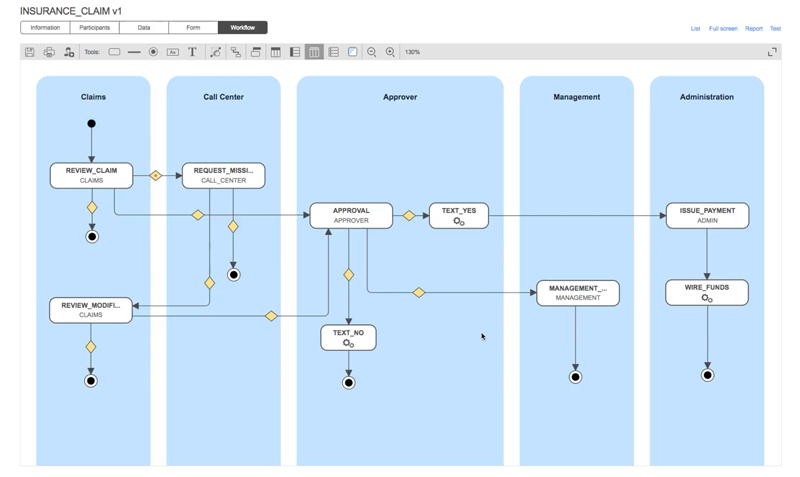
Task: Click the end node below REVIEW_CLAIM
Action: (x=92, y=237)
